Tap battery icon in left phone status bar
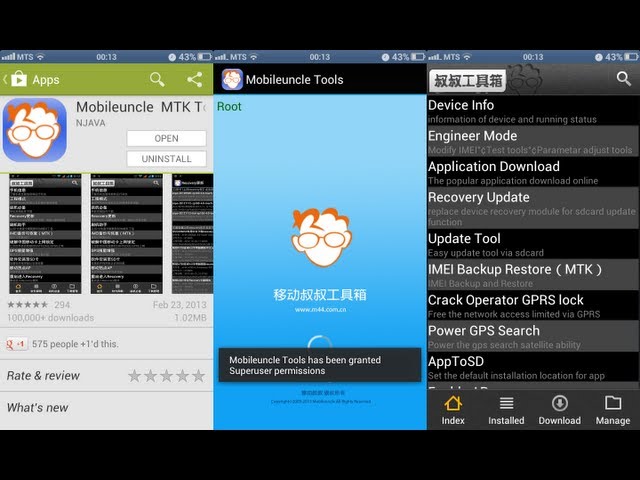Viewport: 640px width, 480px height. [x=205, y=57]
